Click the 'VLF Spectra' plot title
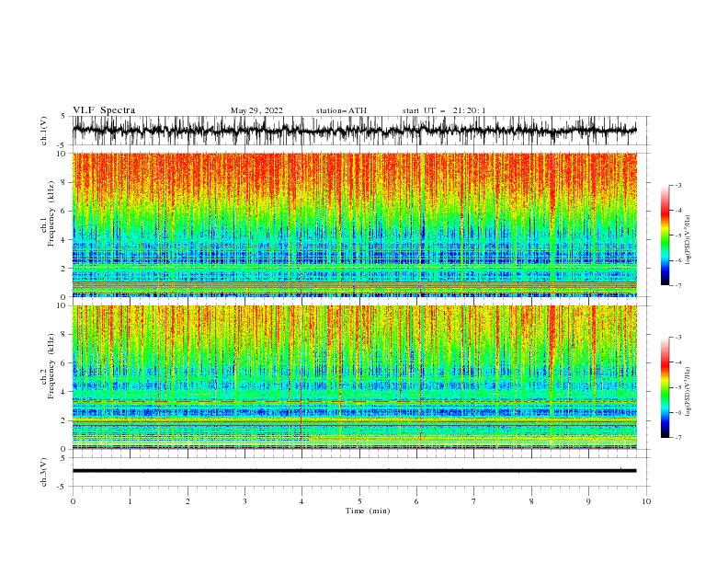 [104, 110]
